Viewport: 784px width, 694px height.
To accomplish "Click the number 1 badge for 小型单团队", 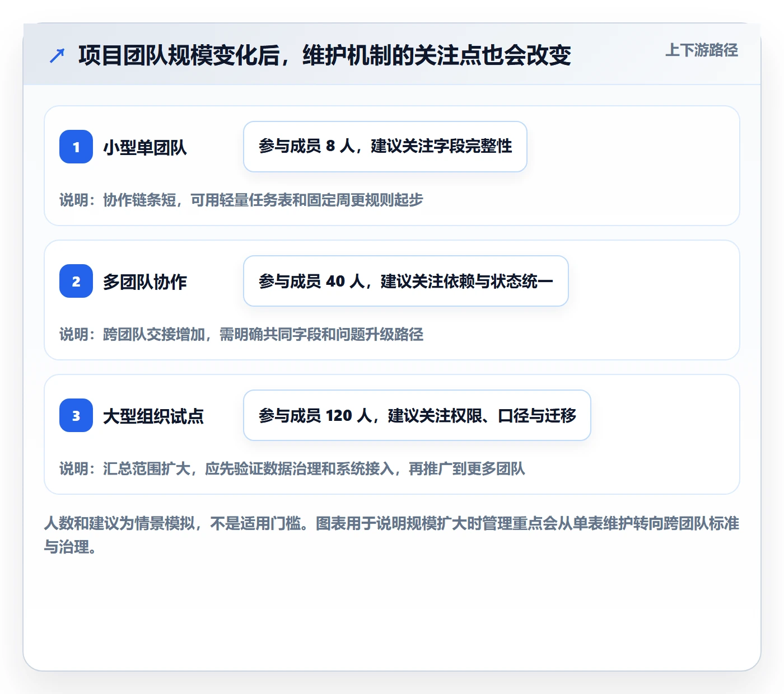I will [76, 147].
